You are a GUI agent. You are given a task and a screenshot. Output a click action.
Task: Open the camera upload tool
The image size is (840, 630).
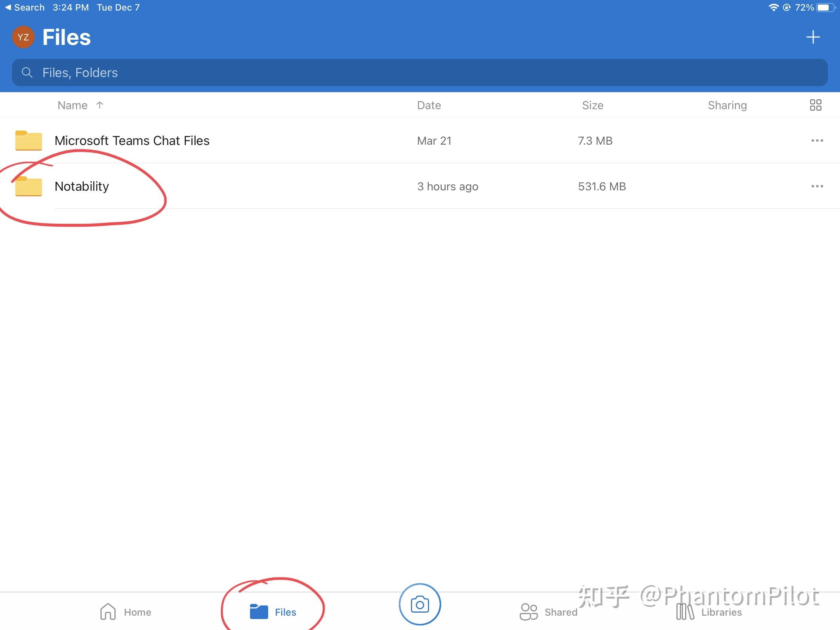pyautogui.click(x=420, y=605)
